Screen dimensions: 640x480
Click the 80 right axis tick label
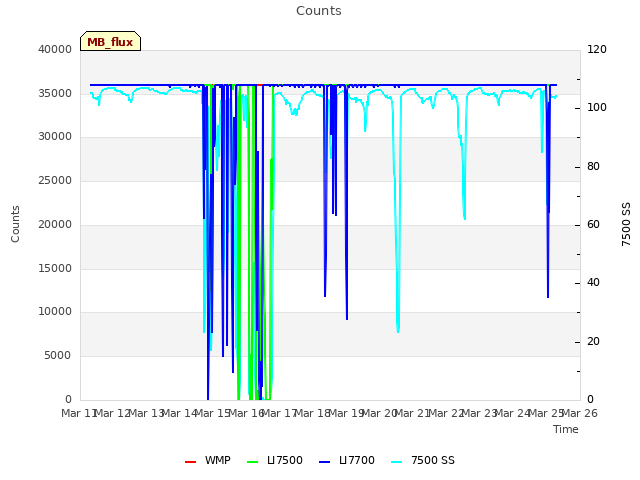pyautogui.click(x=593, y=167)
